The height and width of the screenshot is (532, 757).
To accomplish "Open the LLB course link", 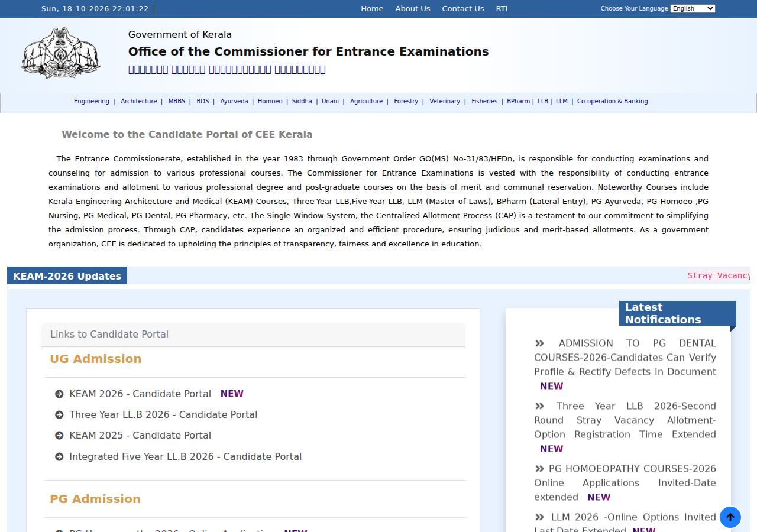I will coord(543,102).
